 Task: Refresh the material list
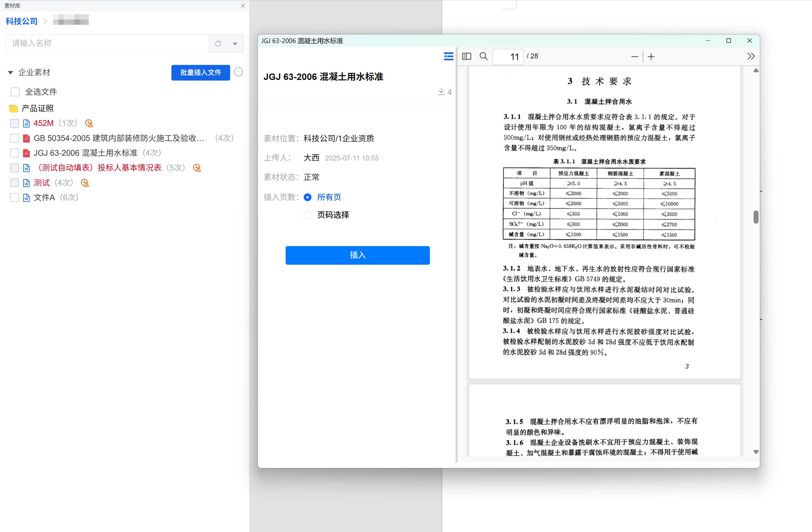point(218,43)
